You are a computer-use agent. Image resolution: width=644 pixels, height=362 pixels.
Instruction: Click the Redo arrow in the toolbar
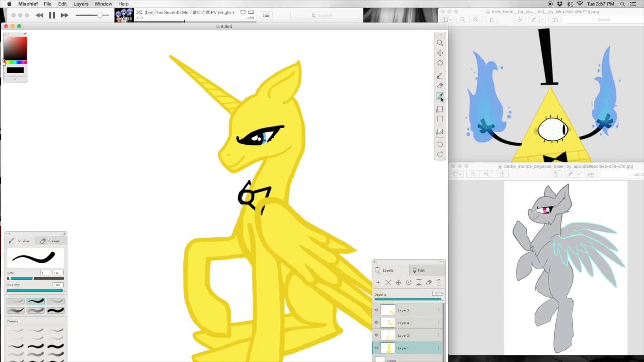(440, 154)
